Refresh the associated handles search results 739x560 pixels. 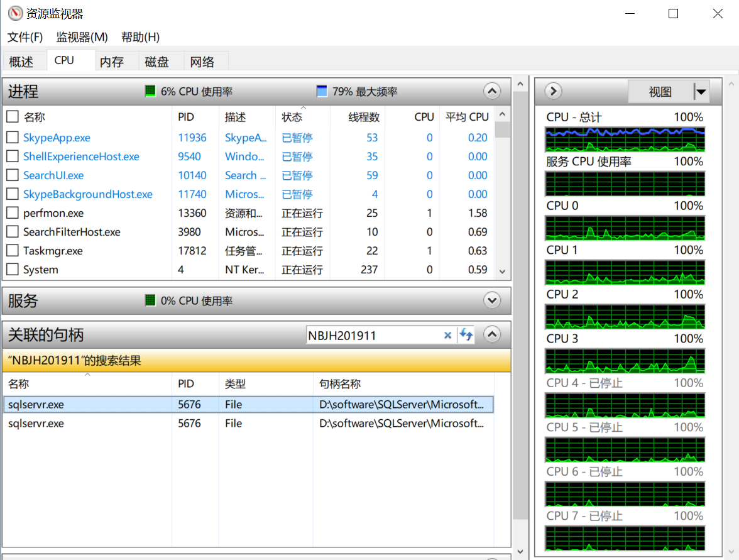[x=466, y=335]
